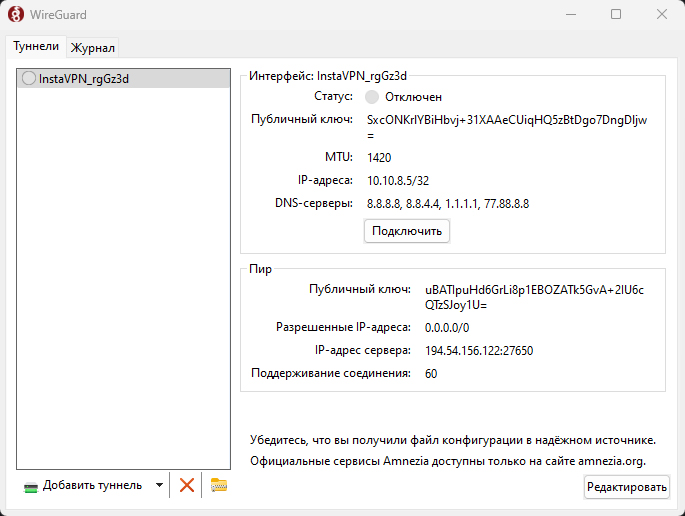Click the DNS servers value 8.8.8.8, 8.8.4.4...
The image size is (685, 516).
click(448, 204)
